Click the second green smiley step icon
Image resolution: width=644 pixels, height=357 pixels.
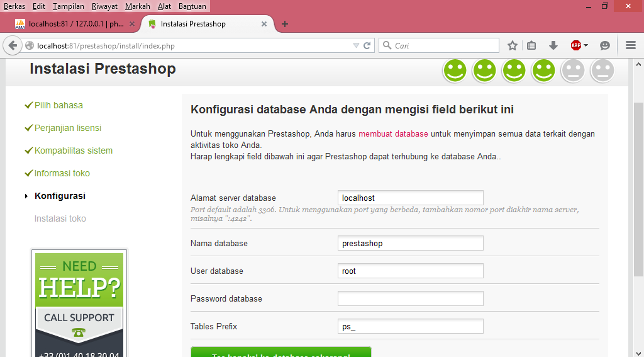click(x=484, y=71)
